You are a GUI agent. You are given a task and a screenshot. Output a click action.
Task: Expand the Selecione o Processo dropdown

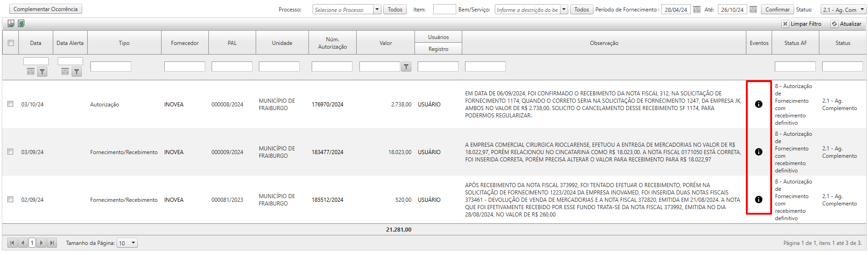pyautogui.click(x=377, y=10)
